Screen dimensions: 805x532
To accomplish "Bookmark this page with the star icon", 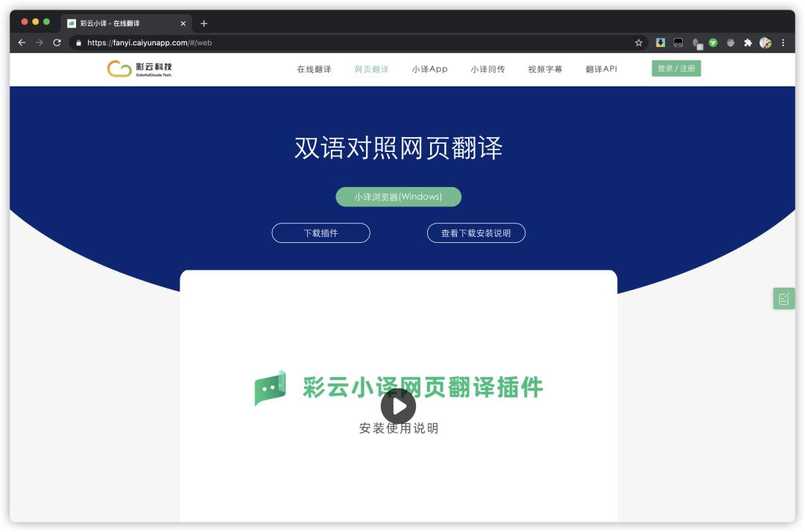I will 637,42.
